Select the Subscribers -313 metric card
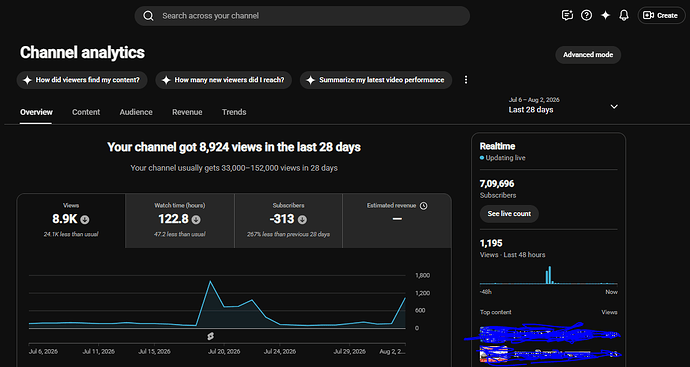Screen dimensions: 690x367 [288, 220]
